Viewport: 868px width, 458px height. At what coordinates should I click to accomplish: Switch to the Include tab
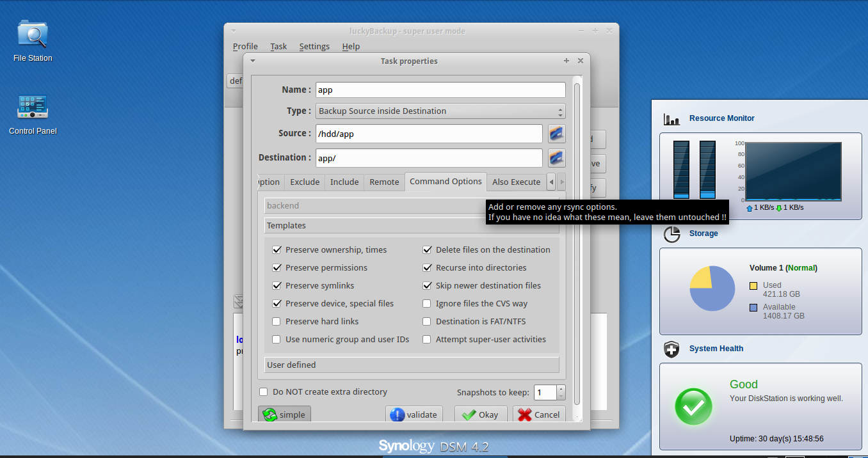[x=344, y=182]
